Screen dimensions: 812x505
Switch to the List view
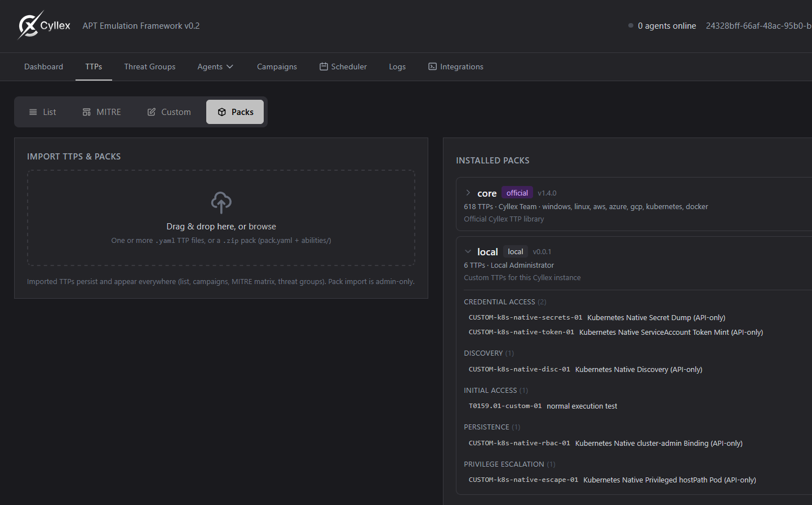click(x=43, y=112)
